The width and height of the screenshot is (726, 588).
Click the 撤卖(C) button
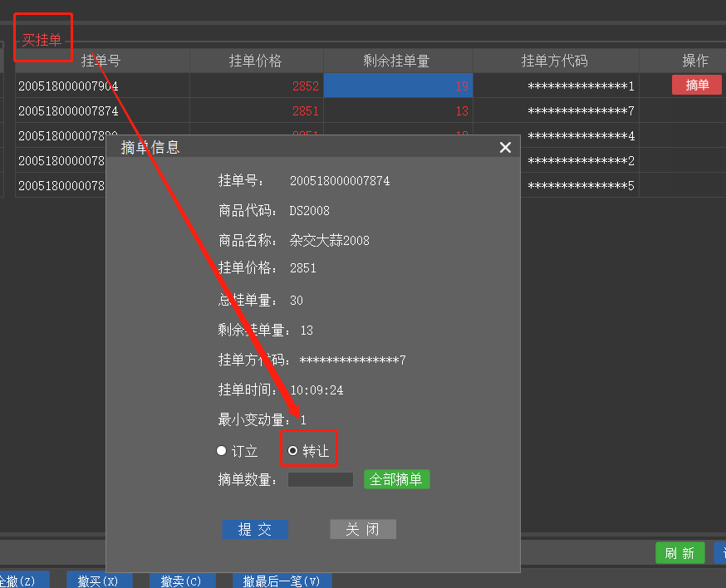[182, 581]
